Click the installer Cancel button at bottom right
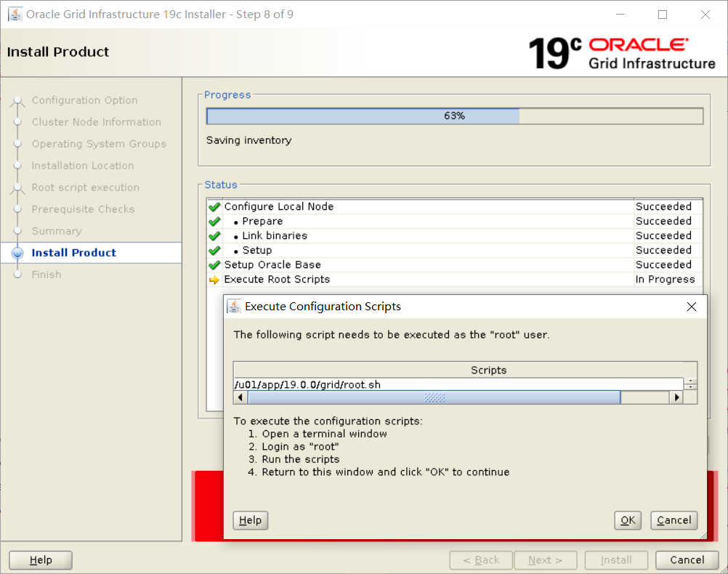The image size is (728, 574). 687,560
